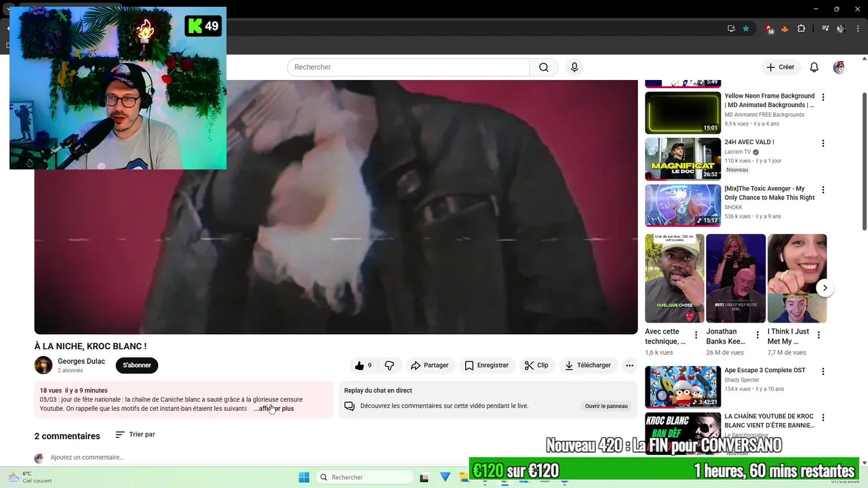Viewport: 868px width, 488px height.
Task: Click Ouvrir le panneau for chat replay
Action: click(606, 406)
